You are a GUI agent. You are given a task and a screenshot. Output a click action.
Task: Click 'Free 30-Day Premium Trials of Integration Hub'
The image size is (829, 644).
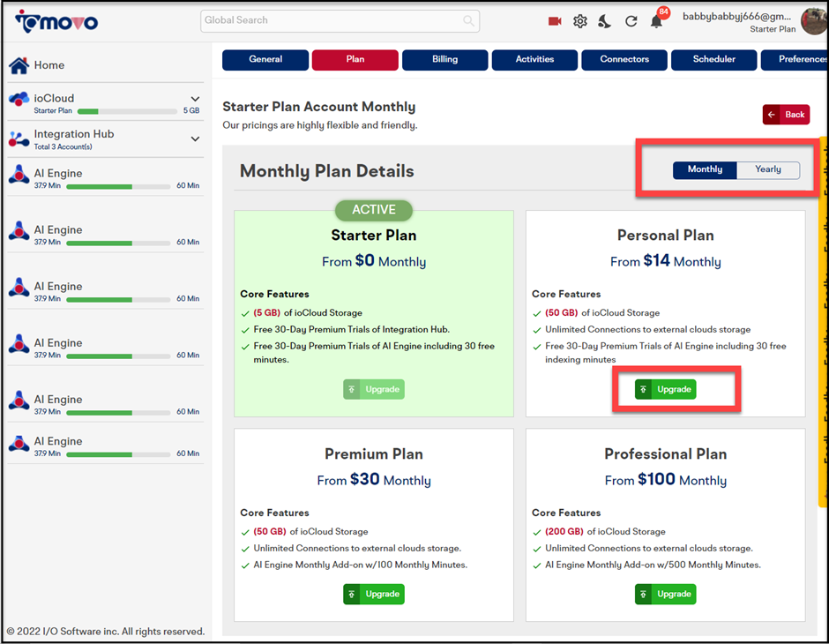point(352,329)
